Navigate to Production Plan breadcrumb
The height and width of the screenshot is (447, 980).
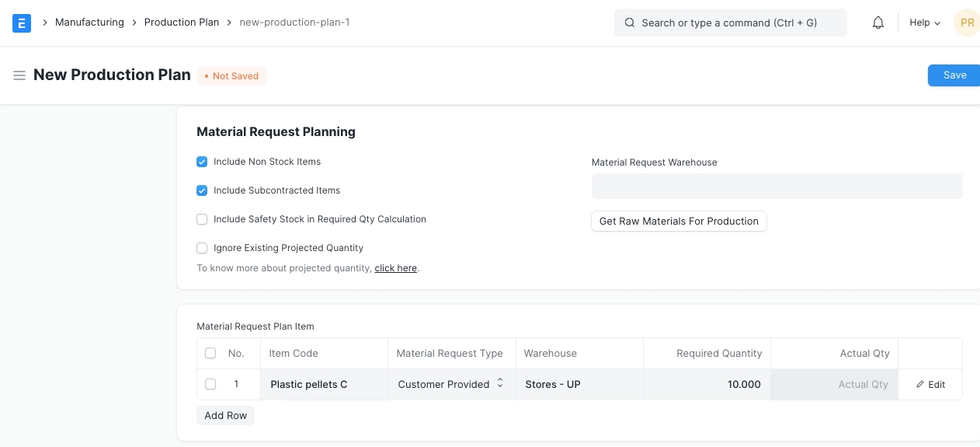pos(182,23)
